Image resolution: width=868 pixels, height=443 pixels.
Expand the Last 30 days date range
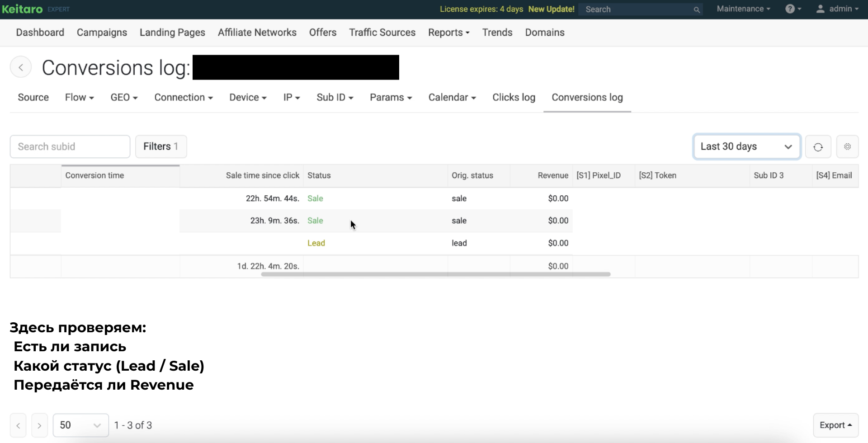point(746,146)
